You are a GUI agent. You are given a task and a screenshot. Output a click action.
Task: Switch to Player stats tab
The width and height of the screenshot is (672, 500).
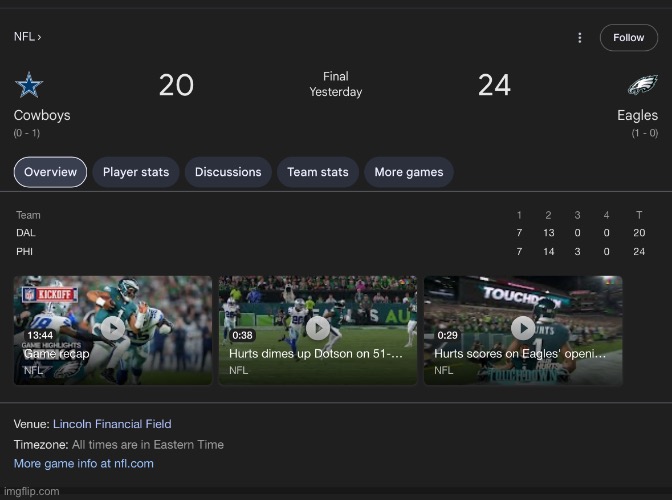point(136,172)
